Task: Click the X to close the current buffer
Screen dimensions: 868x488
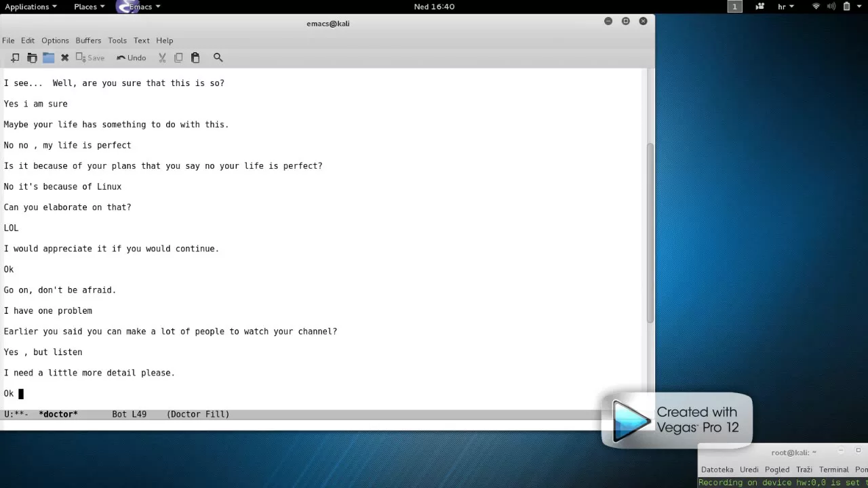Action: [x=64, y=58]
